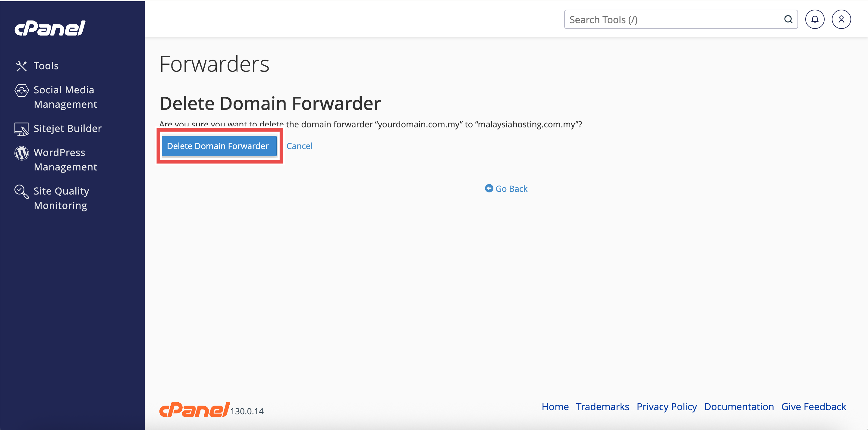This screenshot has width=868, height=430.
Task: Open notifications bell icon
Action: [814, 20]
